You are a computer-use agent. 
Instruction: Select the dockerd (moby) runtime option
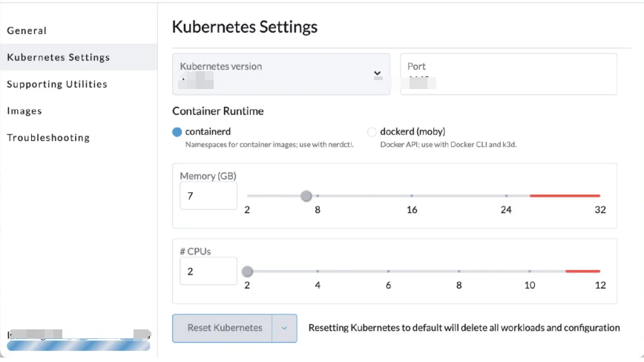pos(372,132)
